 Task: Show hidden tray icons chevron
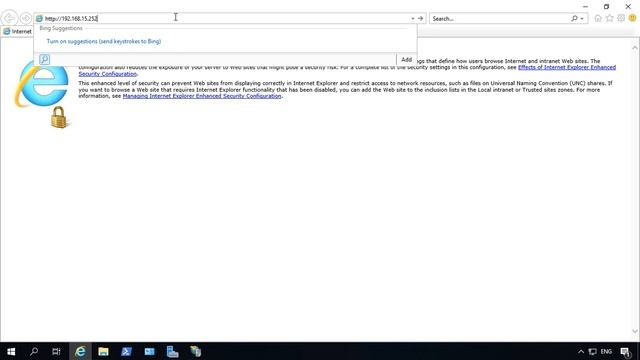point(581,351)
